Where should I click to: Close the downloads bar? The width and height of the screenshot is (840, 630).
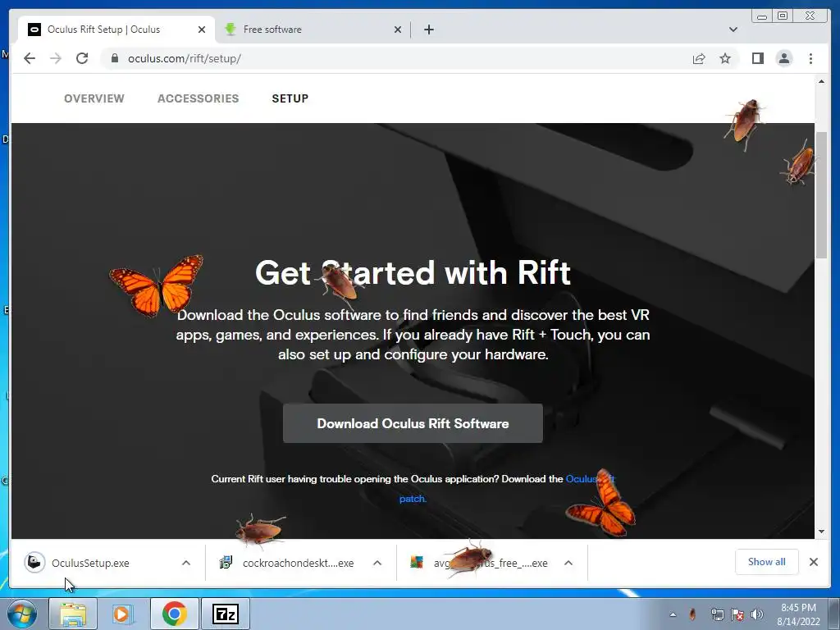813,562
